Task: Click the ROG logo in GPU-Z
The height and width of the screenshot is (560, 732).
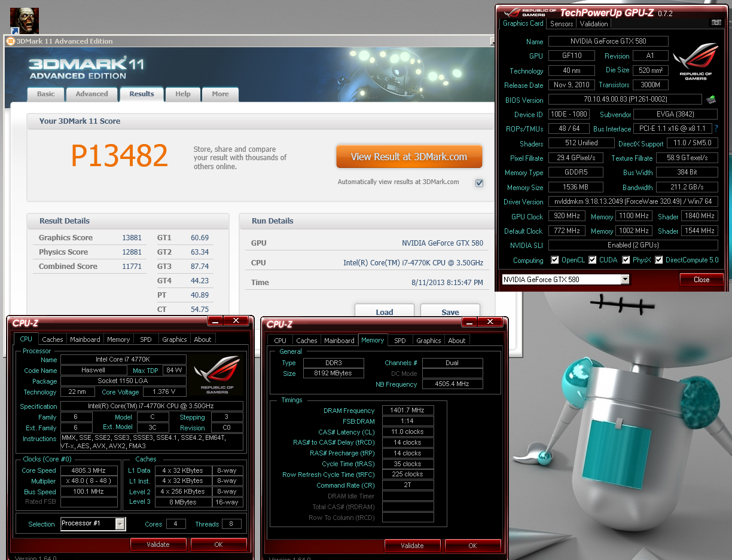Action: coord(696,62)
